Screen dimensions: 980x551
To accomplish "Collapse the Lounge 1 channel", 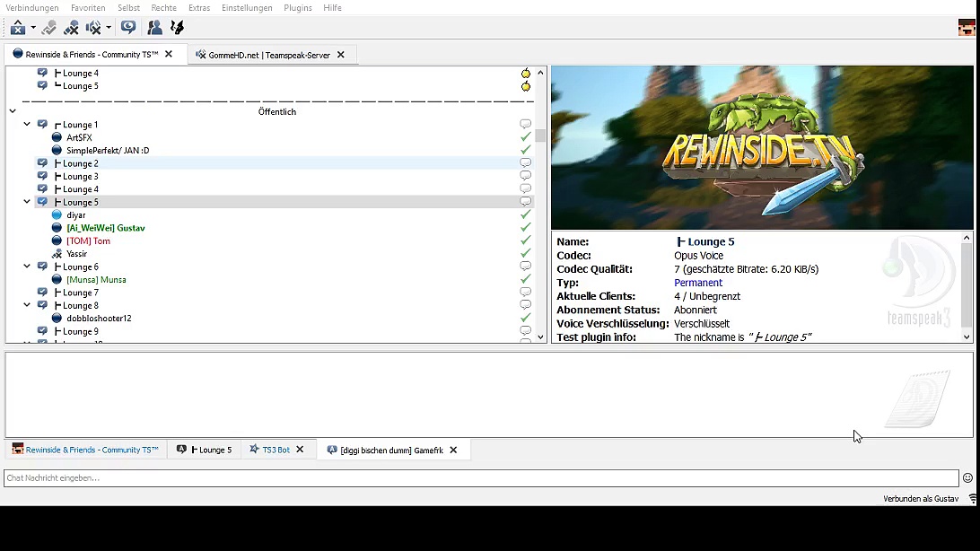I will coord(27,125).
